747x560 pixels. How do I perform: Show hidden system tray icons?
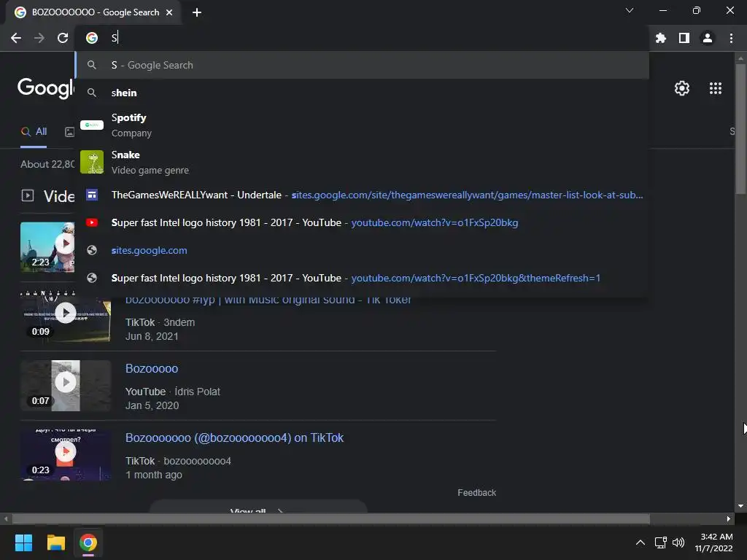(640, 542)
